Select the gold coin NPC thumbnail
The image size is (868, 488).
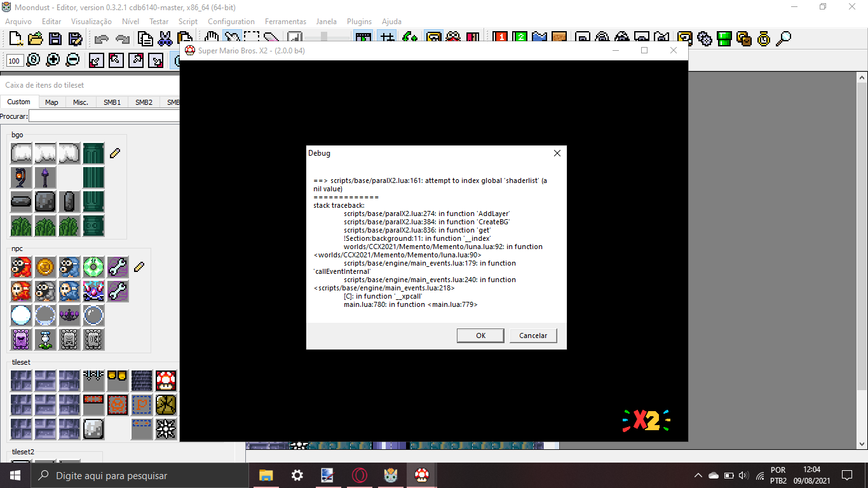[x=46, y=266]
